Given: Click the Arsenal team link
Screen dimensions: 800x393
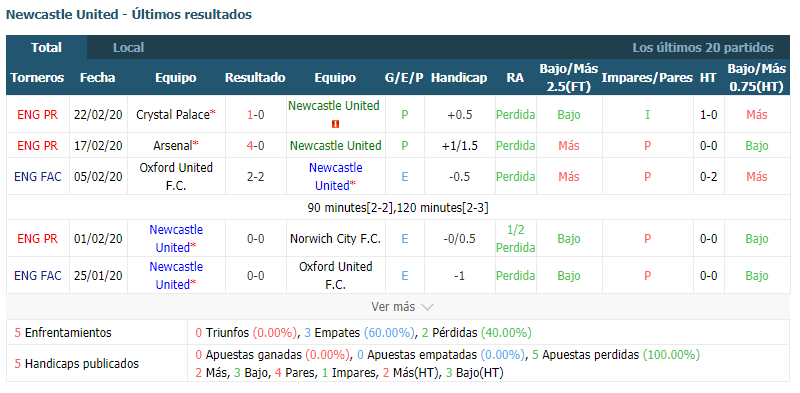Looking at the screenshot, I should (x=172, y=145).
